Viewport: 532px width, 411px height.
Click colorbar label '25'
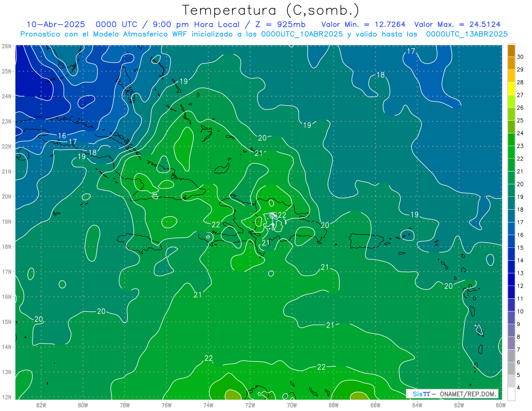(520, 120)
